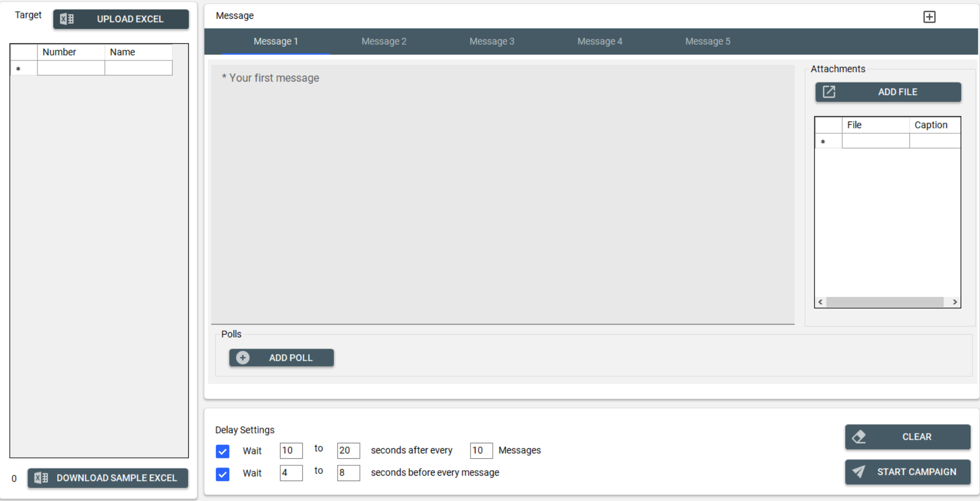Disable wait after every 10 messages checkbox
The height and width of the screenshot is (501, 980).
(x=222, y=451)
